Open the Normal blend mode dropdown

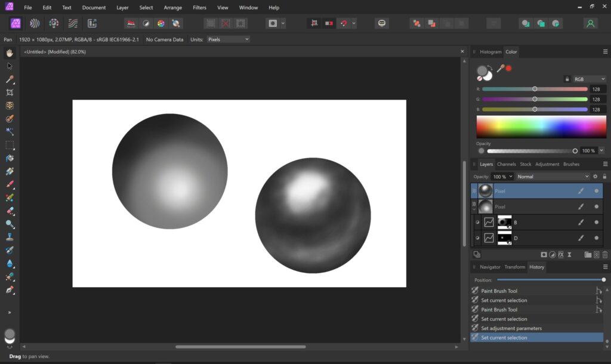[x=553, y=177]
